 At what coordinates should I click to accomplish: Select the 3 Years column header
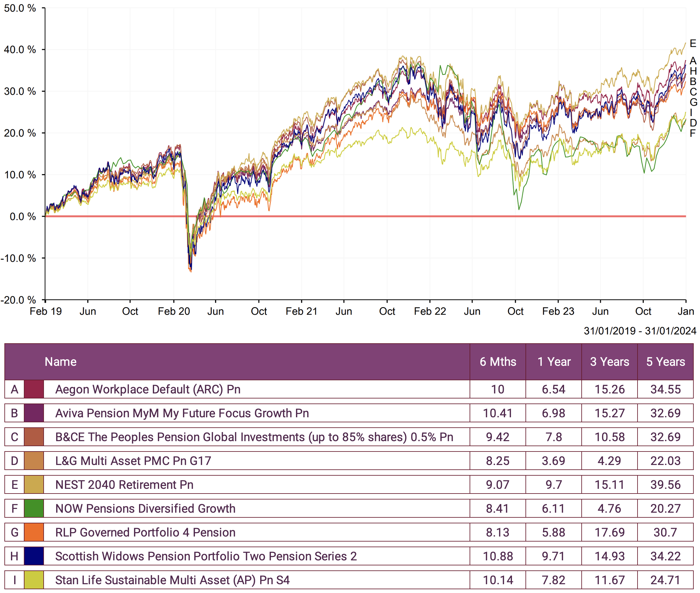610,362
